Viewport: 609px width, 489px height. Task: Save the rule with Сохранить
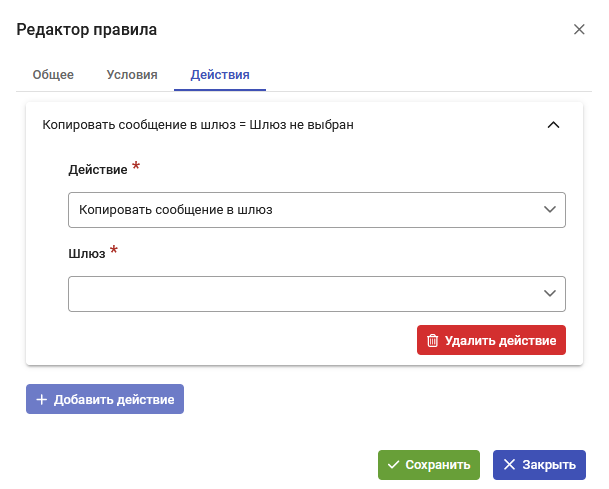pos(429,465)
